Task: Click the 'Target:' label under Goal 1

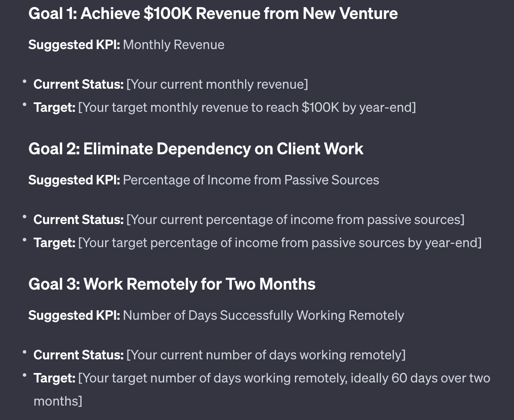Action: click(x=54, y=107)
